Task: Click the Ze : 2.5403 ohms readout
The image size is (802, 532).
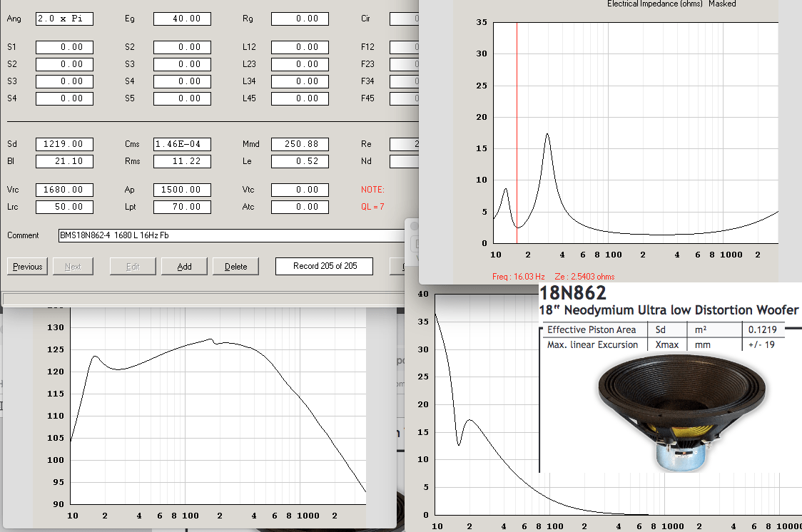Action: pyautogui.click(x=584, y=277)
